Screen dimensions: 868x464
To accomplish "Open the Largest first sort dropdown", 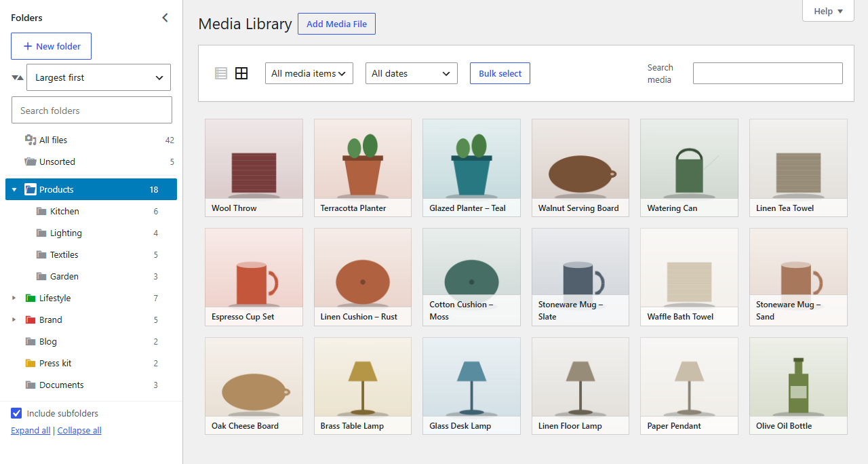I will pos(98,77).
